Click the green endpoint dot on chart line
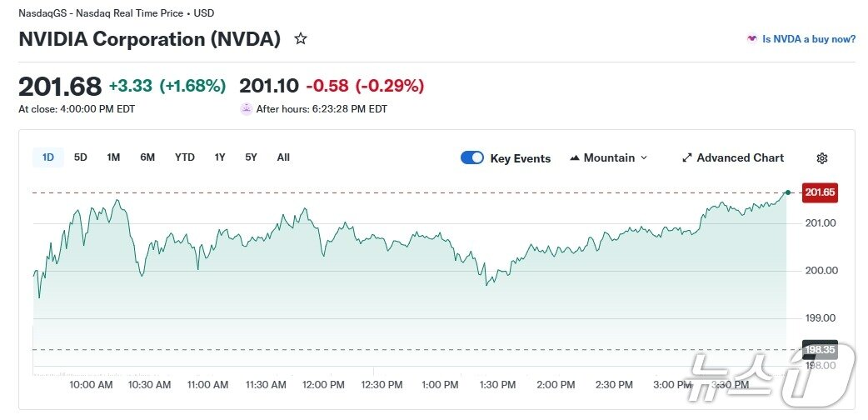The width and height of the screenshot is (868, 420). [787, 192]
